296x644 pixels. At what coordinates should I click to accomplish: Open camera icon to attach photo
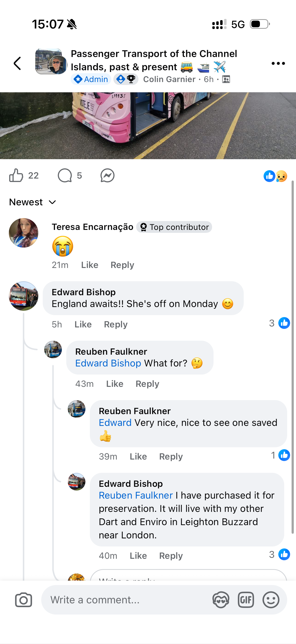point(24,600)
